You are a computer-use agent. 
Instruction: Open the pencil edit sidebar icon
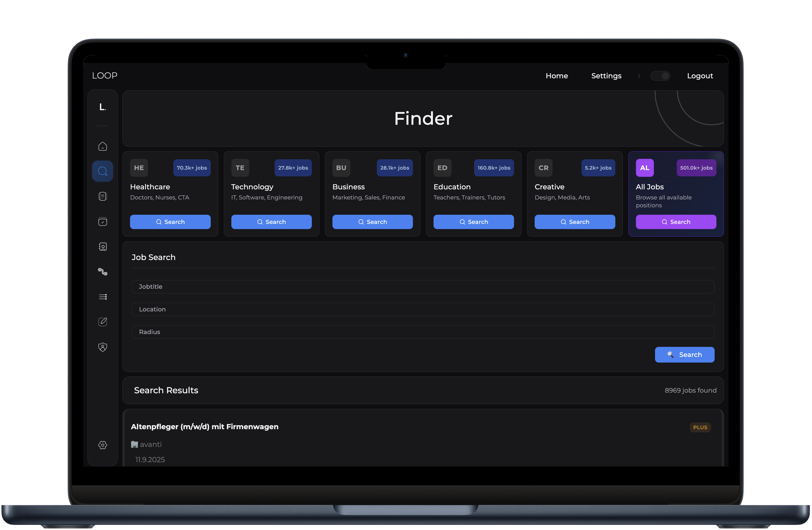(103, 322)
